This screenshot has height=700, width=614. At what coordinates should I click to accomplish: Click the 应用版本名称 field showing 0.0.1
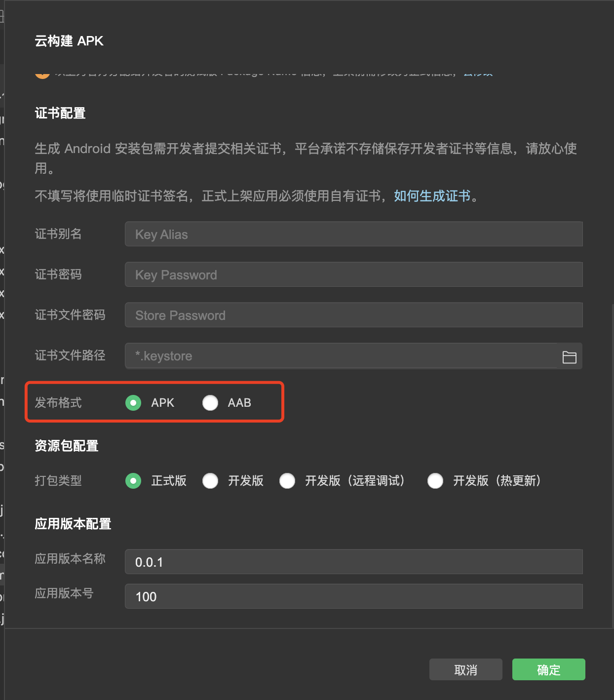pyautogui.click(x=353, y=562)
